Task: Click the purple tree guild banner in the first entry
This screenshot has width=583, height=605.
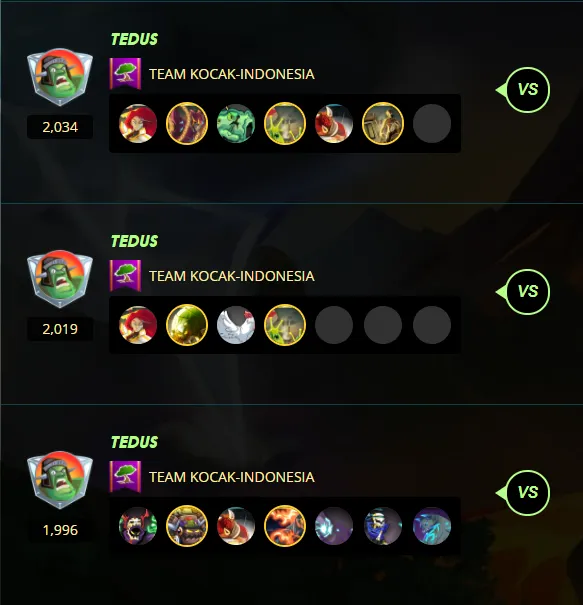Action: click(125, 74)
